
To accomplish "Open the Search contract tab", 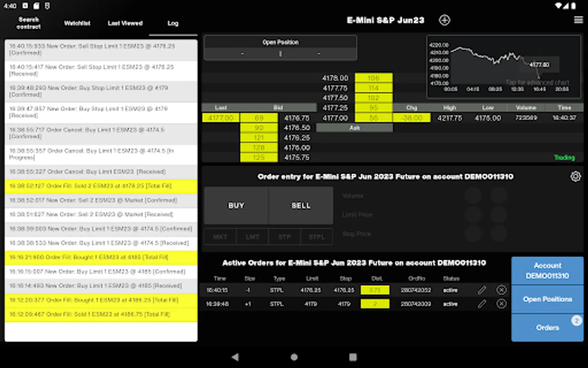I will tap(29, 23).
